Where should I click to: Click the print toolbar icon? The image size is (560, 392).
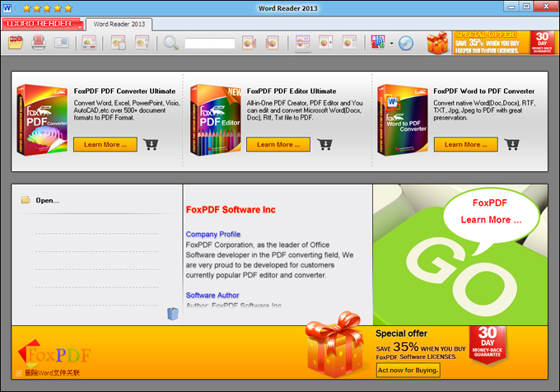coord(38,43)
